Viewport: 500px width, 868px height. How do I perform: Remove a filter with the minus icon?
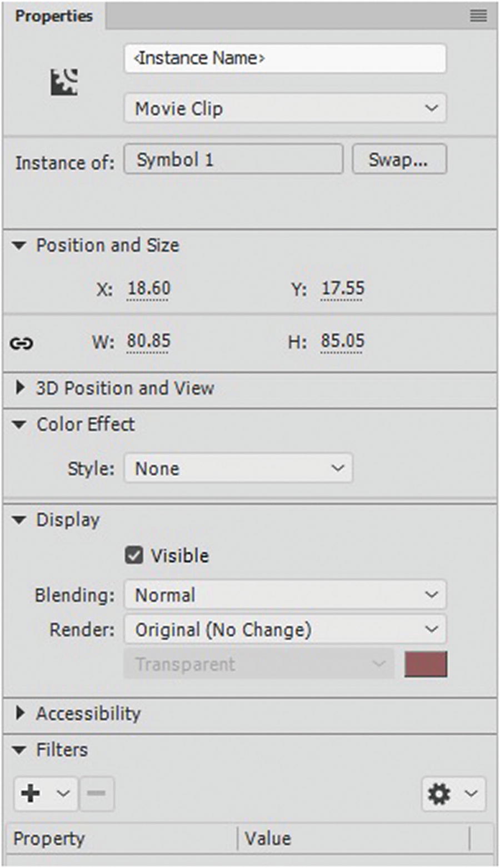(x=97, y=793)
